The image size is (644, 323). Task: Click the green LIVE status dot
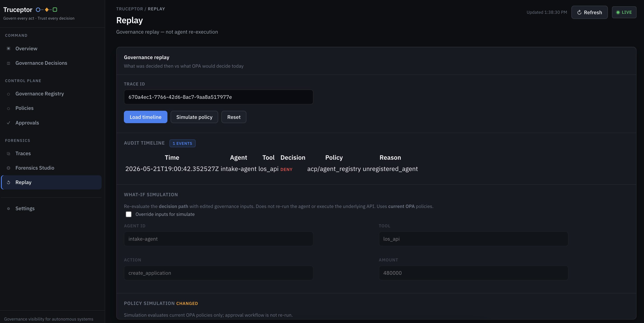(618, 12)
